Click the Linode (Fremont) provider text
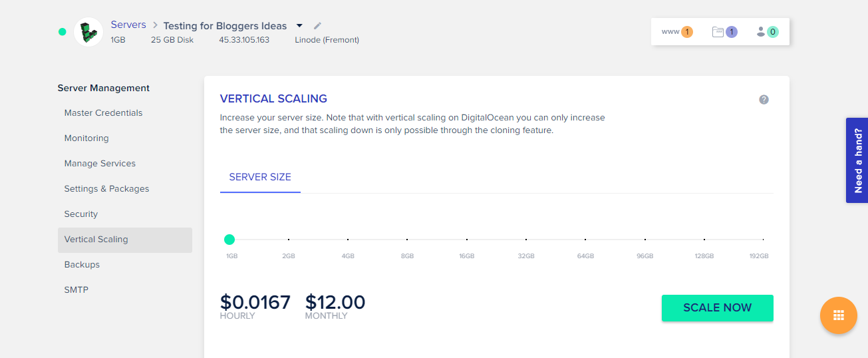Viewport: 868px width, 358px height. (x=327, y=40)
